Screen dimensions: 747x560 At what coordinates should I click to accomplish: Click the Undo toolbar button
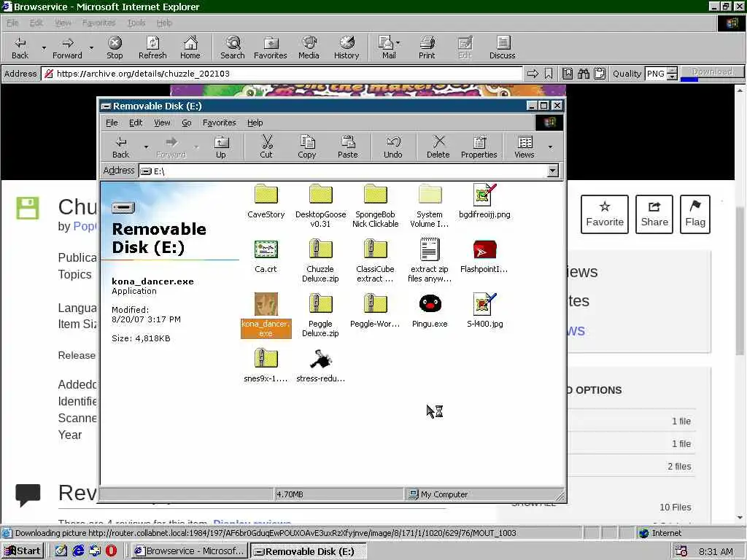393,147
